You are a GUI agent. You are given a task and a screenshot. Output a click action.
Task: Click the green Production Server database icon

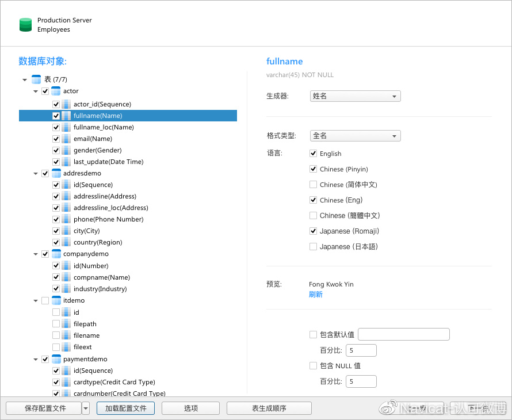[25, 25]
